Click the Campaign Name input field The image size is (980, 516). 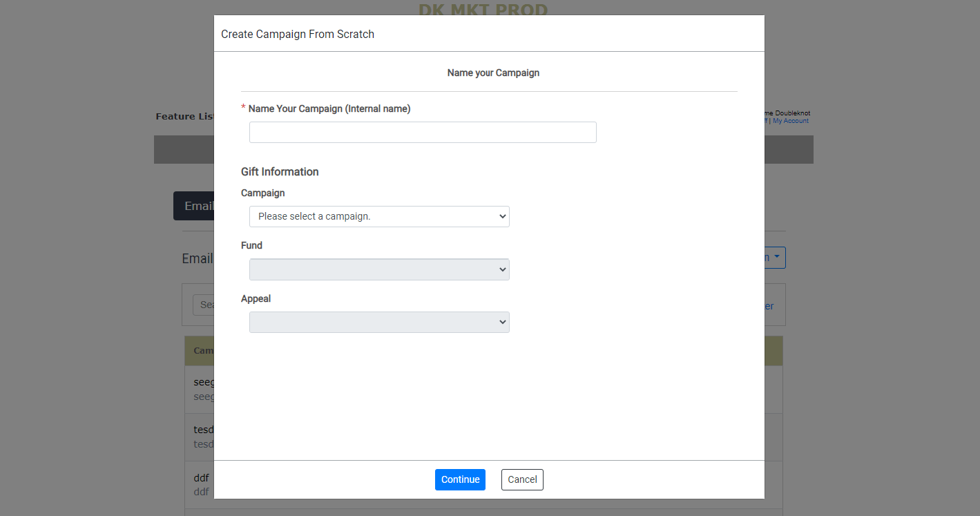423,132
